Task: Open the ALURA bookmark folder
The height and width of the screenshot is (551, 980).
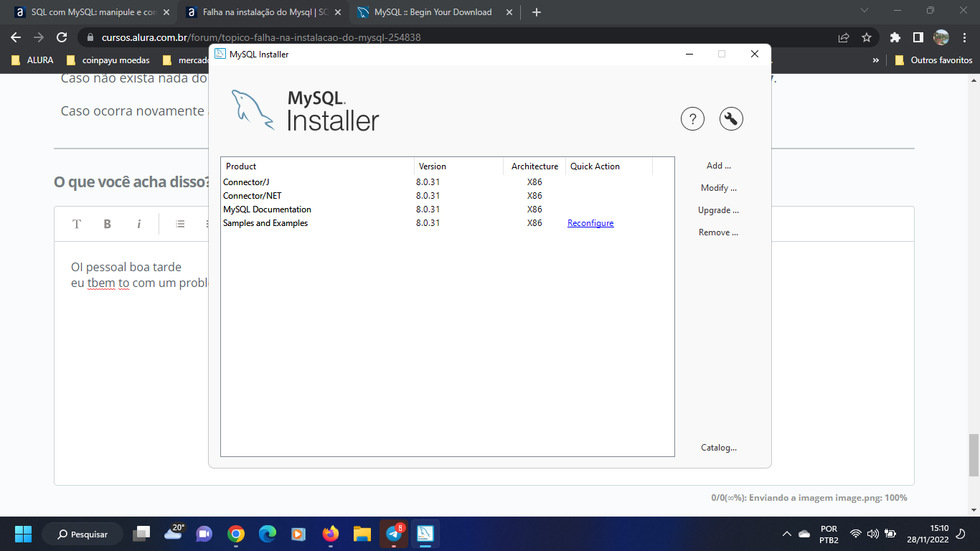Action: [32, 60]
